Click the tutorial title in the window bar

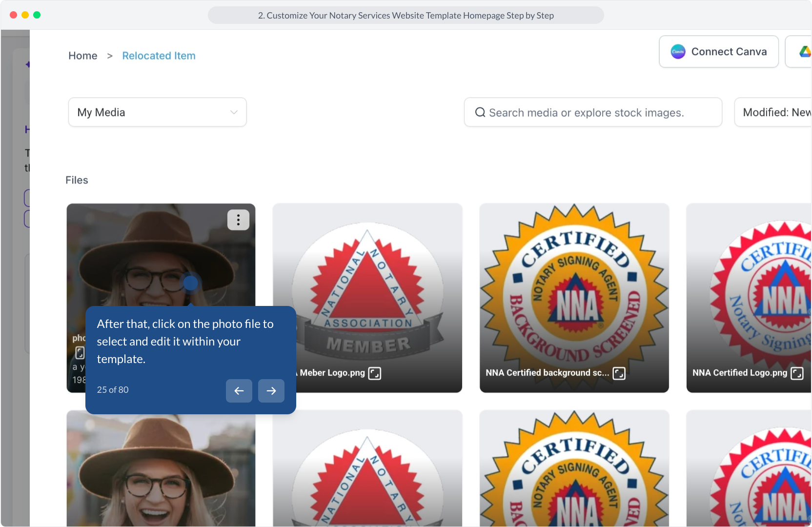(x=406, y=15)
